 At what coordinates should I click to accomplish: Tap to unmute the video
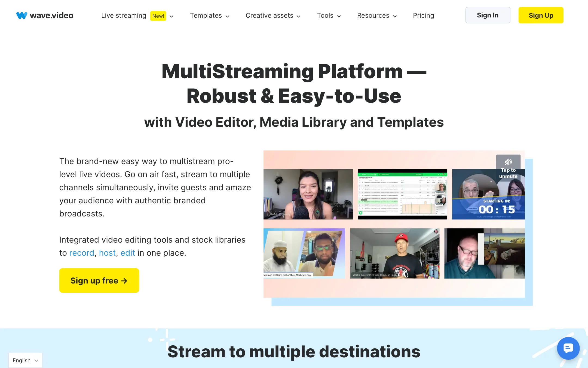coord(508,167)
